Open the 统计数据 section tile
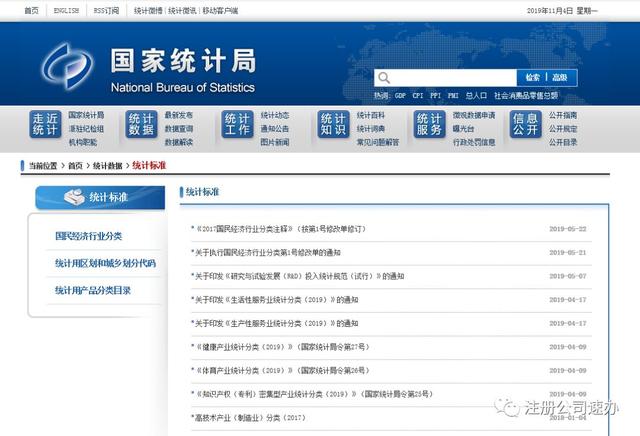The width and height of the screenshot is (640, 436). click(x=141, y=124)
